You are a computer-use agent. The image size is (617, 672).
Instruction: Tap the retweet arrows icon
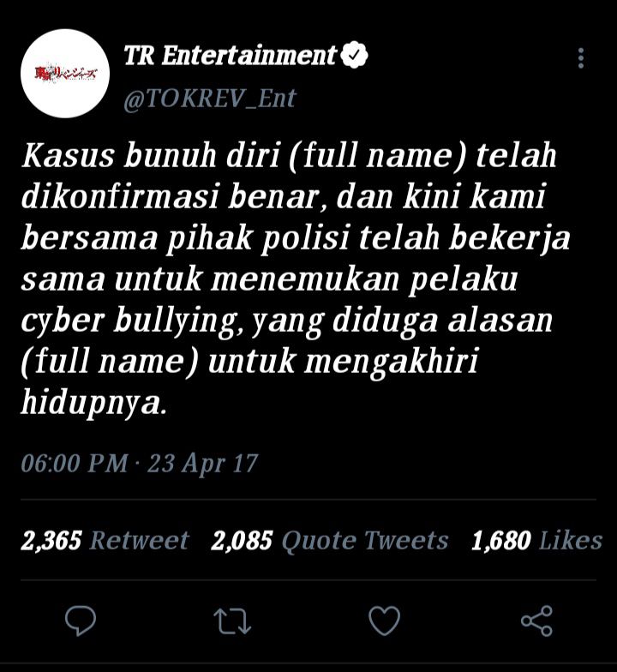(232, 621)
